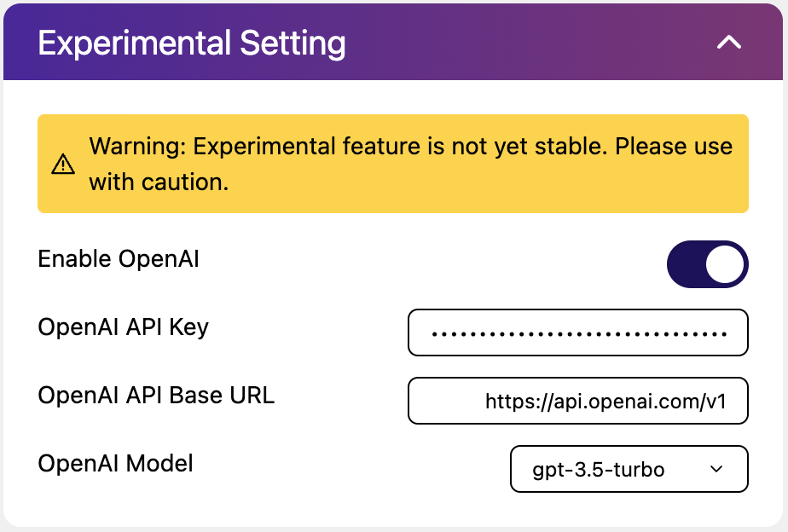
Task: Click the white knob of OpenAI switch
Action: (x=725, y=264)
